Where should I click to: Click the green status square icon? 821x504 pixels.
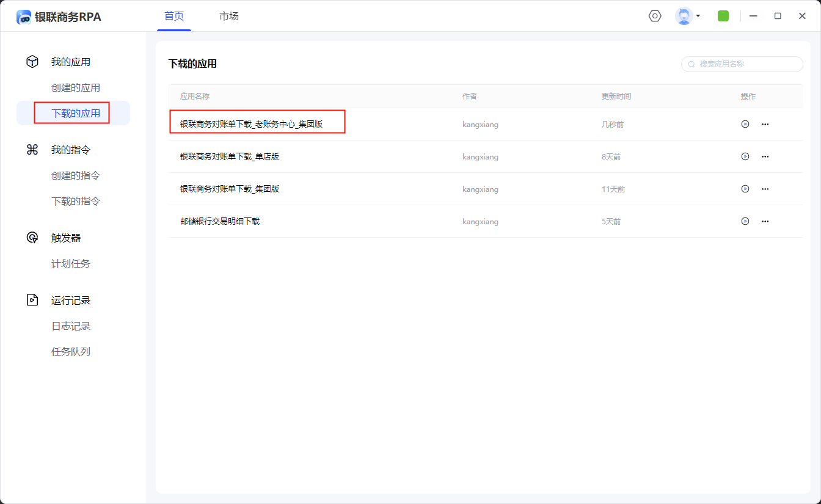pos(723,16)
